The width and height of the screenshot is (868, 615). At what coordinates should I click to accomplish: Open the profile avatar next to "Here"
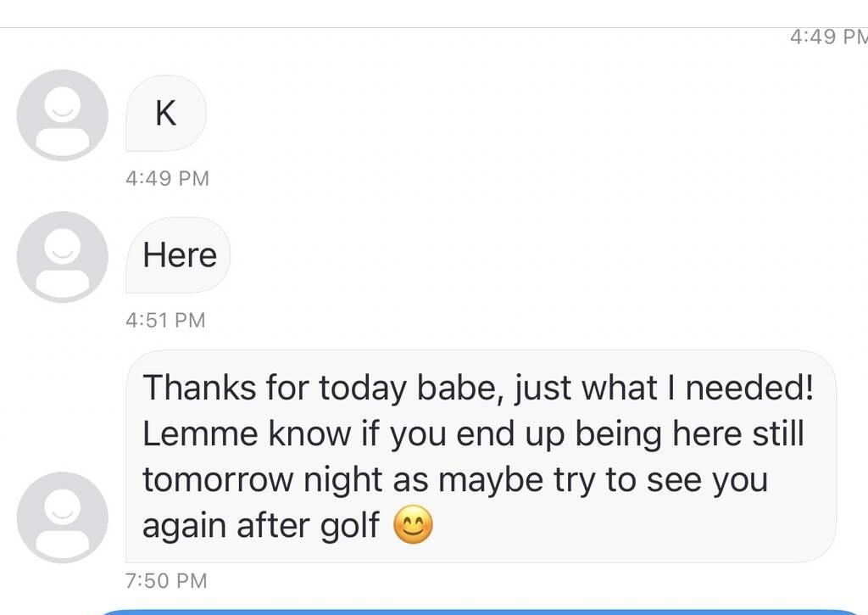(x=62, y=256)
